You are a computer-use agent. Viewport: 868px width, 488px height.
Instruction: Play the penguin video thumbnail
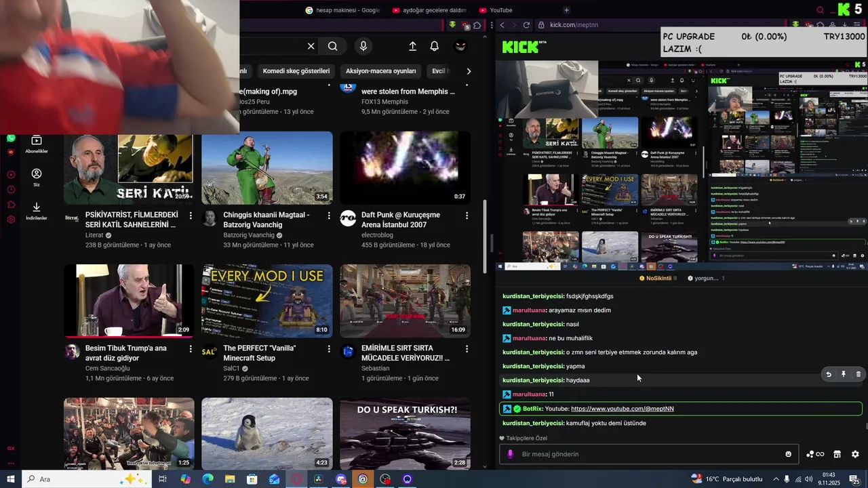(x=267, y=433)
